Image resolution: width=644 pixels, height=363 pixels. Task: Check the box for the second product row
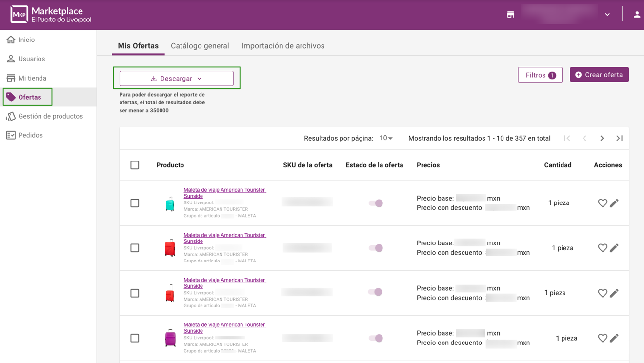pyautogui.click(x=135, y=248)
